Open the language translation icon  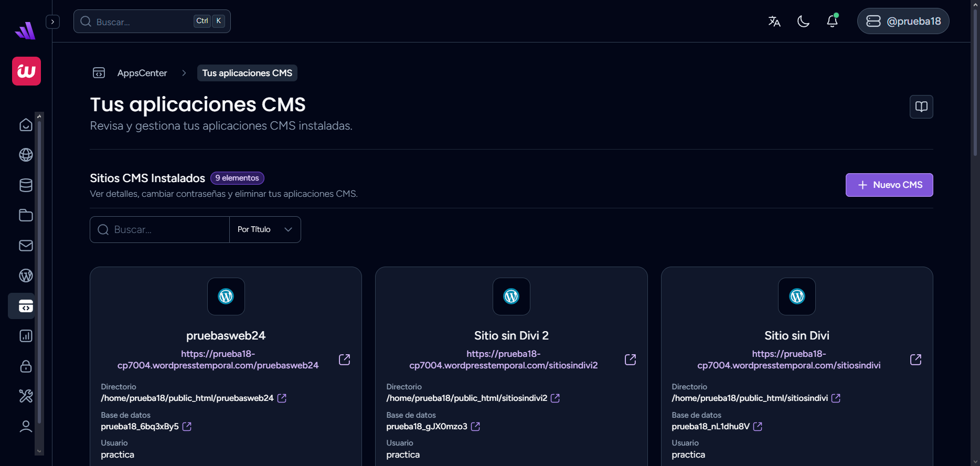(x=774, y=22)
